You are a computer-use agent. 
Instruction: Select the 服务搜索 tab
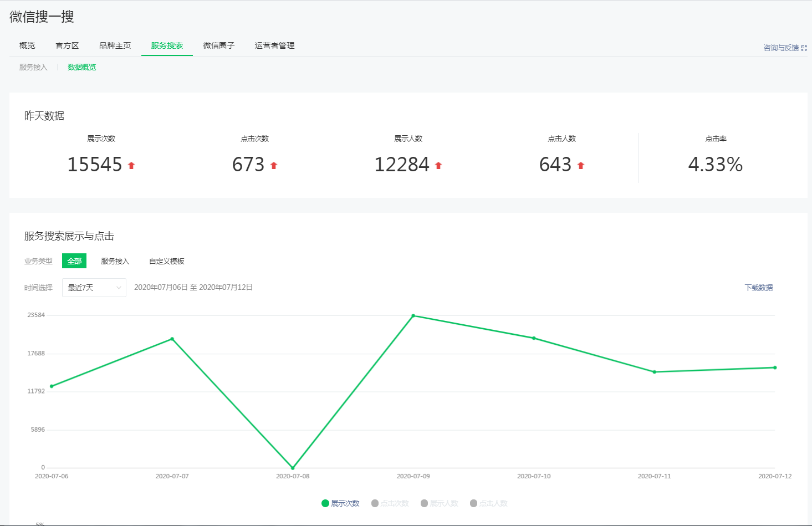tap(167, 45)
